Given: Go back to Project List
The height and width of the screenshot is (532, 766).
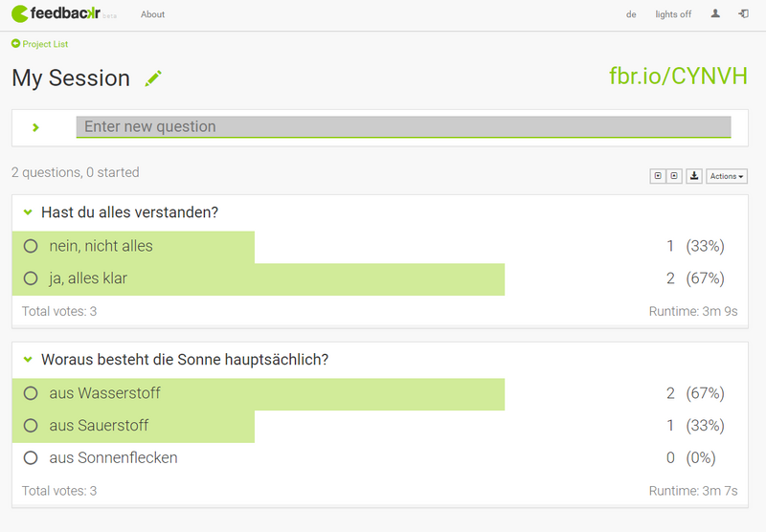Looking at the screenshot, I should [x=39, y=44].
